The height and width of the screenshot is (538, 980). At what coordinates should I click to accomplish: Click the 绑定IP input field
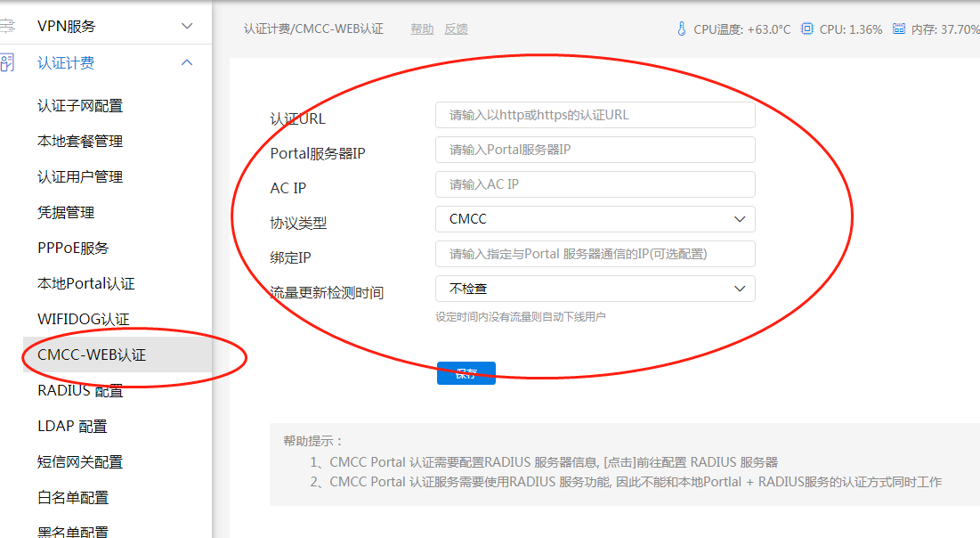(595, 254)
